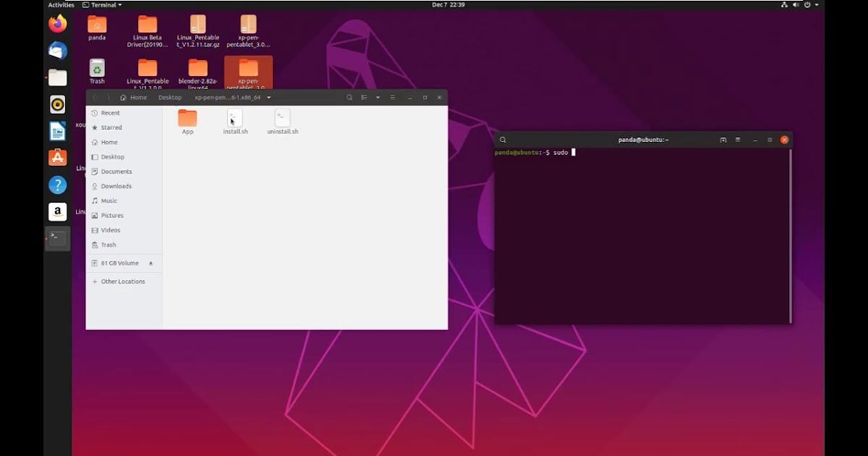Open Trash in Files sidebar

pos(124,245)
